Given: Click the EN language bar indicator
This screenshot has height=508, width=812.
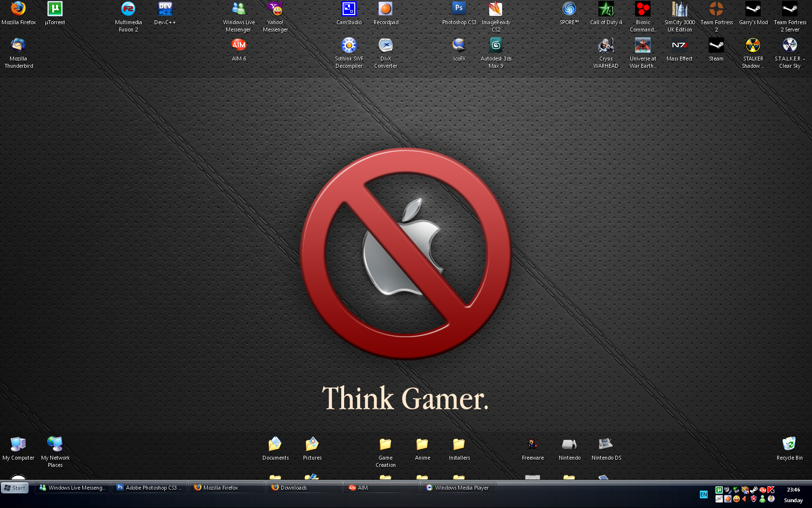Looking at the screenshot, I should pos(704,494).
